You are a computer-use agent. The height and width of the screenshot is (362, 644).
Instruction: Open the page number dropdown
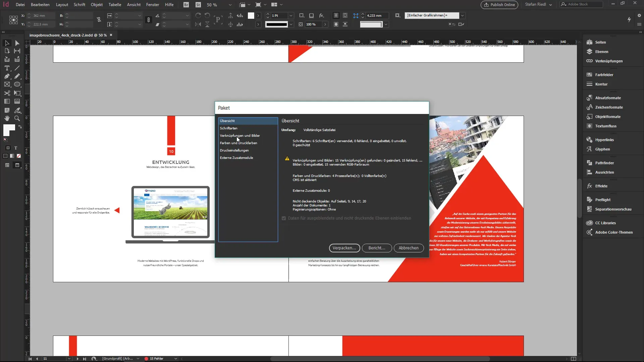[x=69, y=359]
